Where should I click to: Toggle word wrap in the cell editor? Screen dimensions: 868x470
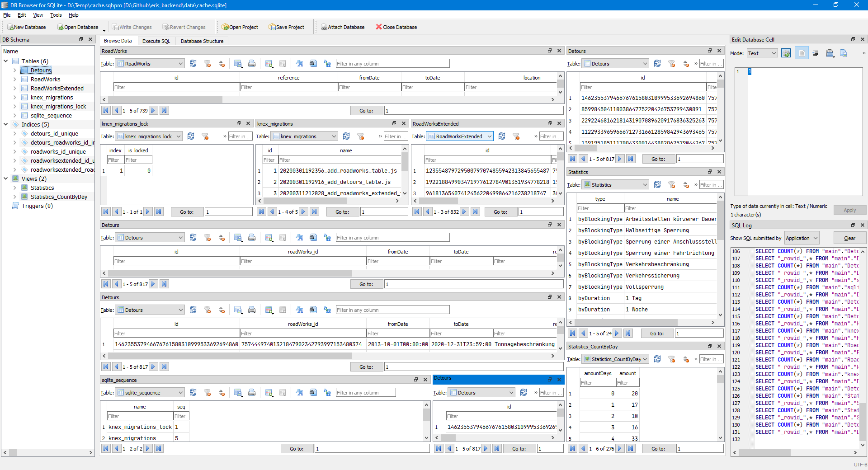[816, 53]
